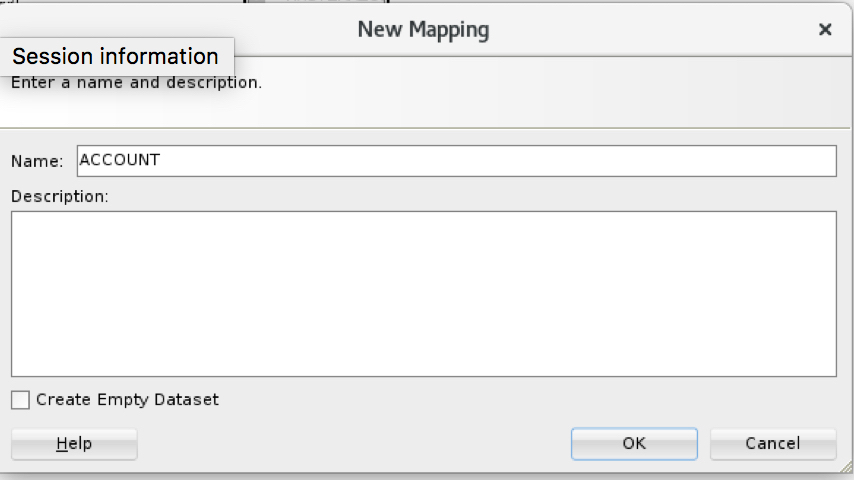Click blank area between Help and OK
The width and height of the screenshot is (854, 480).
click(x=350, y=443)
